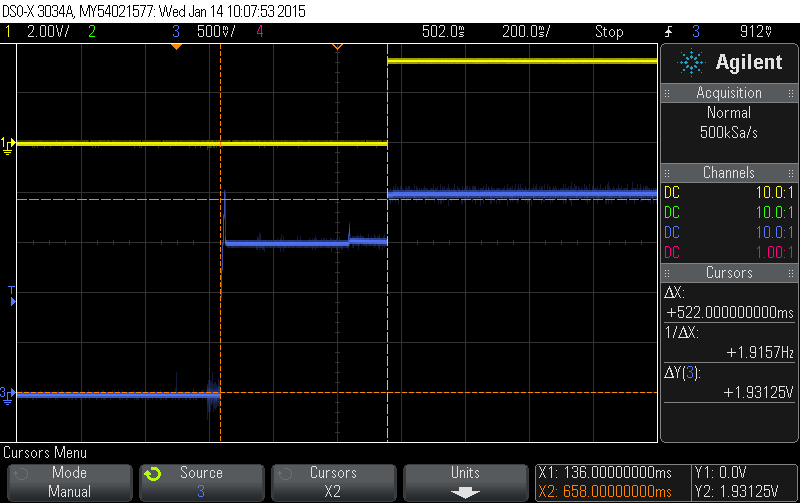Image resolution: width=800 pixels, height=503 pixels.
Task: Select the channel 4 indicator
Action: [x=260, y=32]
